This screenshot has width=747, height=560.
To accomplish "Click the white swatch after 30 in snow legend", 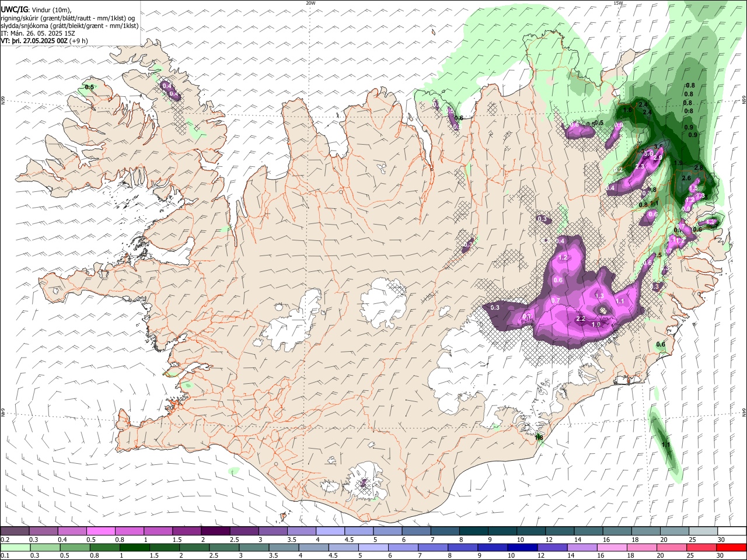I will (732, 531).
